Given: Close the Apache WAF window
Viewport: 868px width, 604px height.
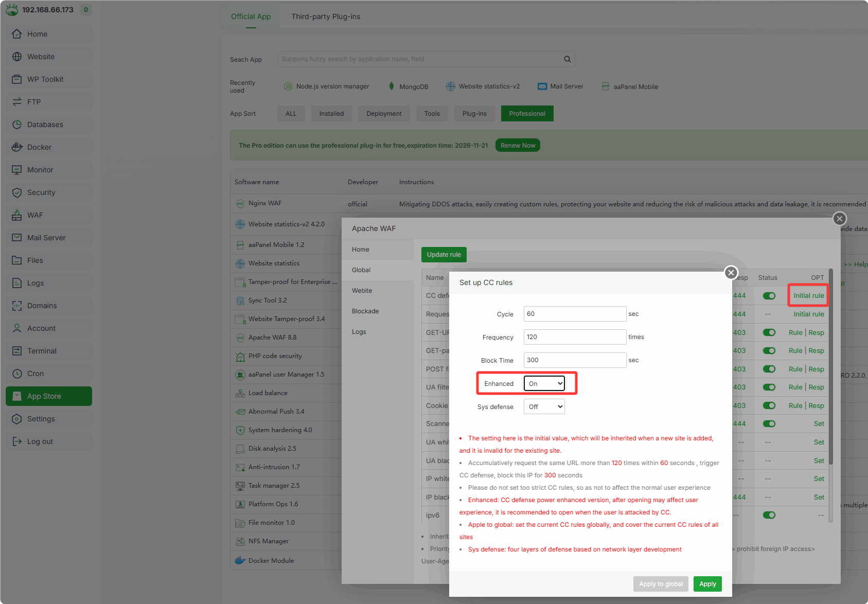Looking at the screenshot, I should 840,219.
